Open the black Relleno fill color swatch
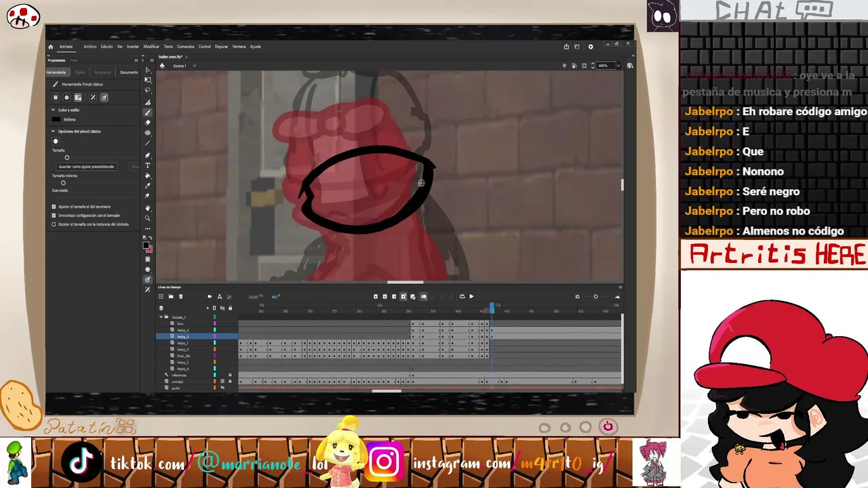868x488 pixels. (x=56, y=119)
